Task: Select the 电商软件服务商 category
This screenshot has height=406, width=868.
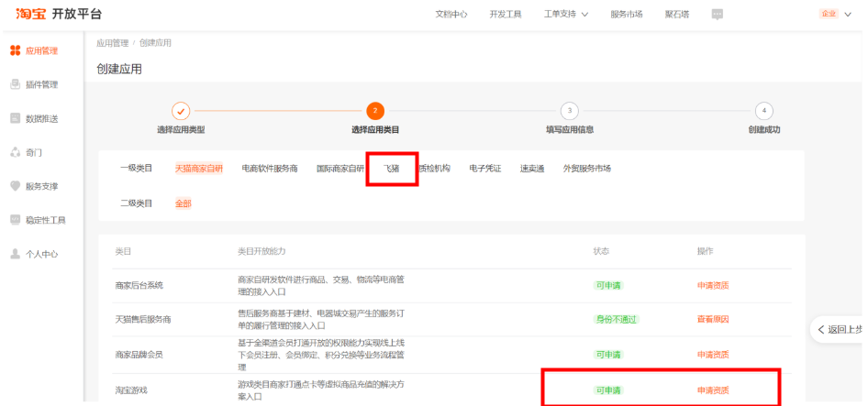Action: pos(270,168)
